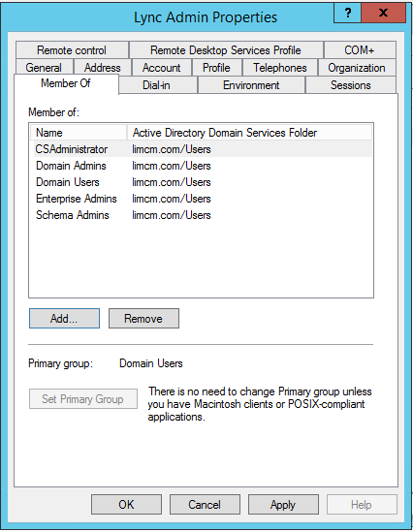
Task: Click the Add... button
Action: coord(64,318)
